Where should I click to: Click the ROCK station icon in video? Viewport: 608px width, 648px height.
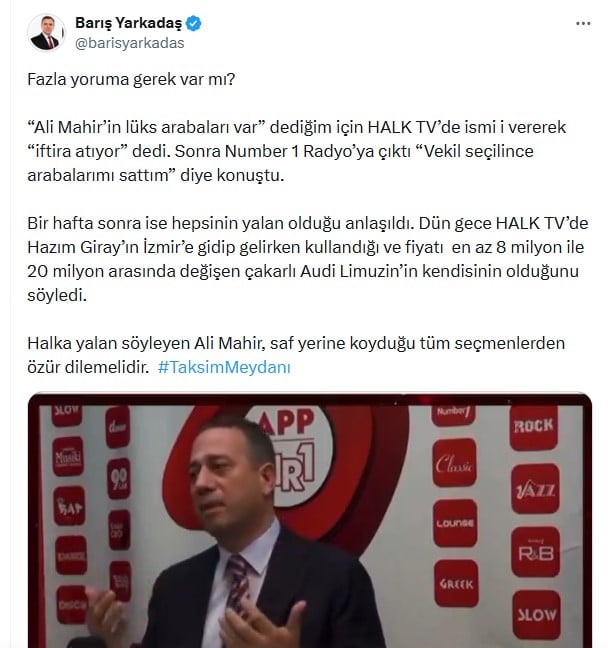tap(534, 426)
